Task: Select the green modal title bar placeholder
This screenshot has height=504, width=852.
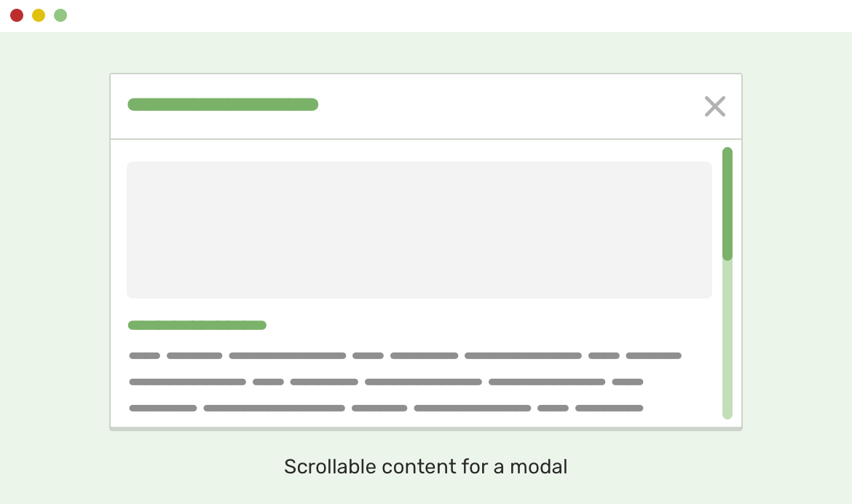Action: coord(223,104)
